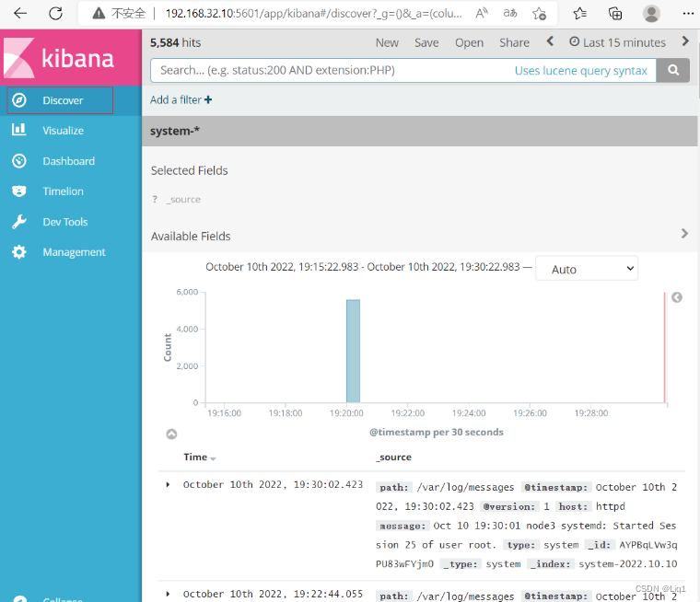Click the Discover compass icon
The width and height of the screenshot is (700, 602).
pyautogui.click(x=18, y=100)
